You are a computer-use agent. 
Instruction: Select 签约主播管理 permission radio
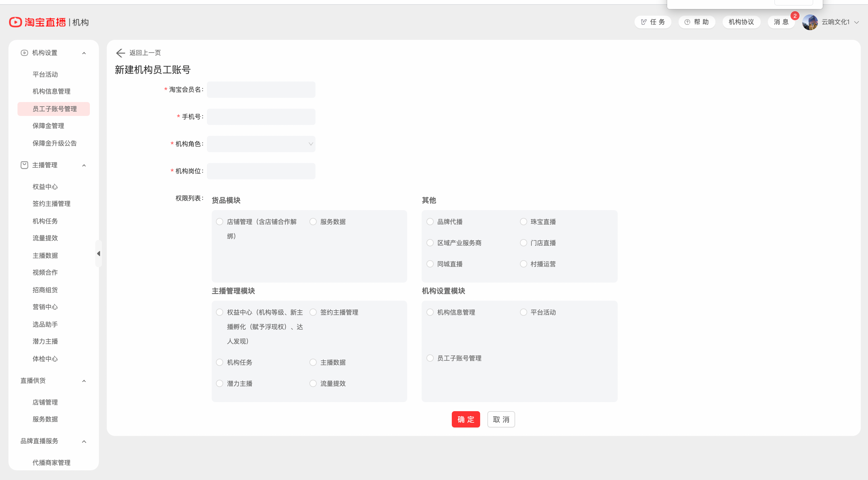pyautogui.click(x=313, y=312)
